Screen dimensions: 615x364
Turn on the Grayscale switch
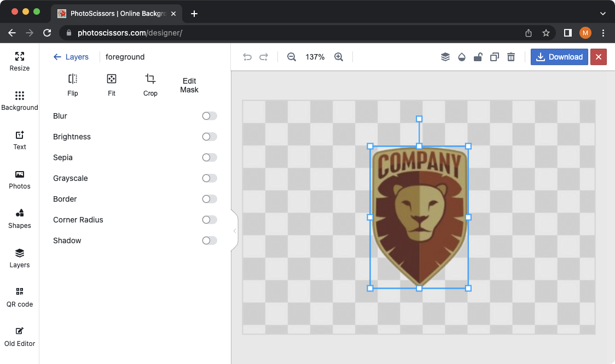tap(209, 178)
